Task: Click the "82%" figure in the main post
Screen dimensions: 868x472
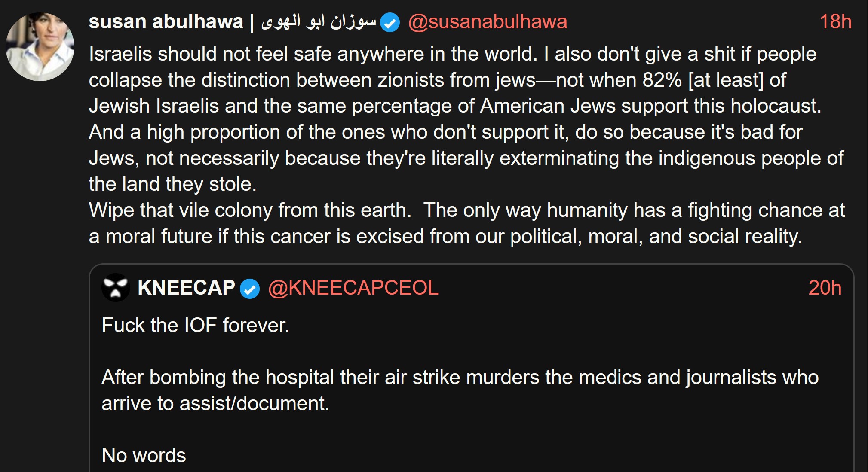Action: (662, 80)
